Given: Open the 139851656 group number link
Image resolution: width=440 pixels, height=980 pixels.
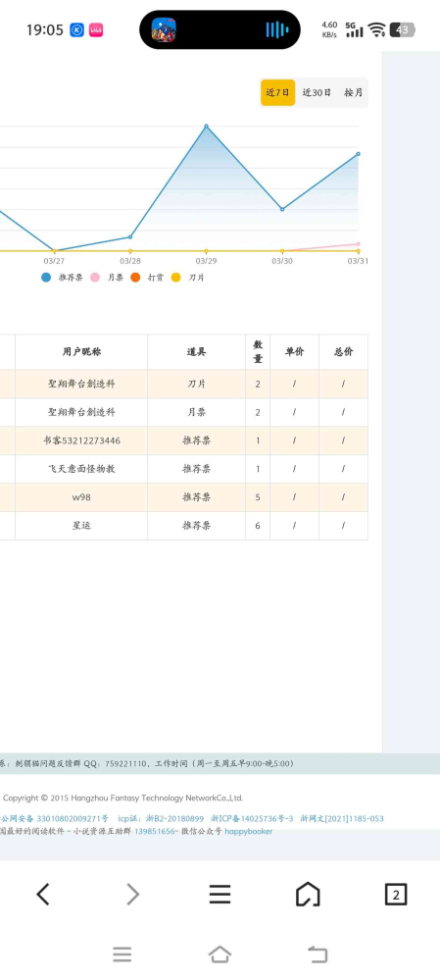Looking at the screenshot, I should 155,831.
